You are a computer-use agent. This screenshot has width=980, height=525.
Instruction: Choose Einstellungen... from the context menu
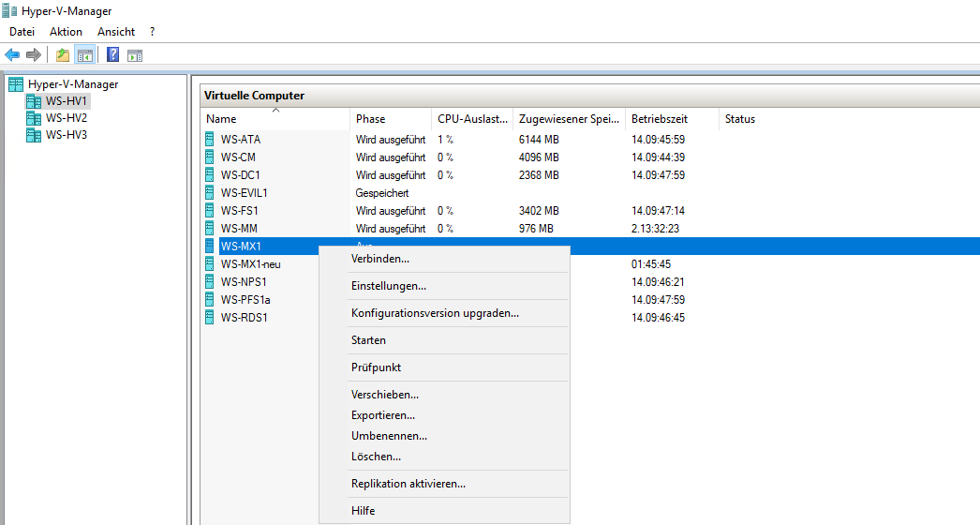(444, 286)
